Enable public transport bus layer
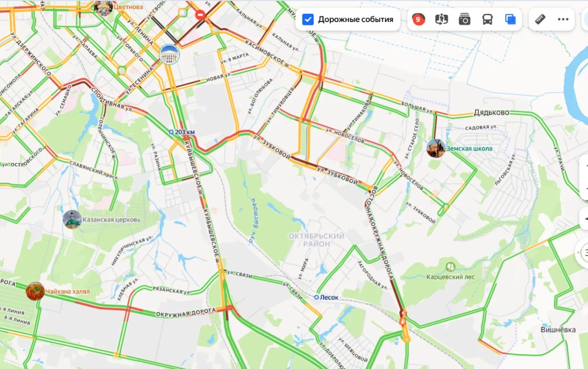The height and width of the screenshot is (369, 588). pyautogui.click(x=488, y=20)
